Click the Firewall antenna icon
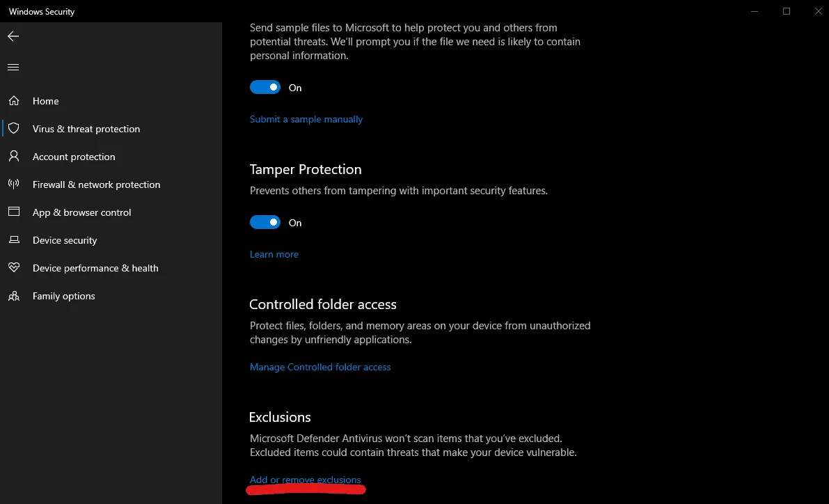This screenshot has width=829, height=504. [x=14, y=184]
